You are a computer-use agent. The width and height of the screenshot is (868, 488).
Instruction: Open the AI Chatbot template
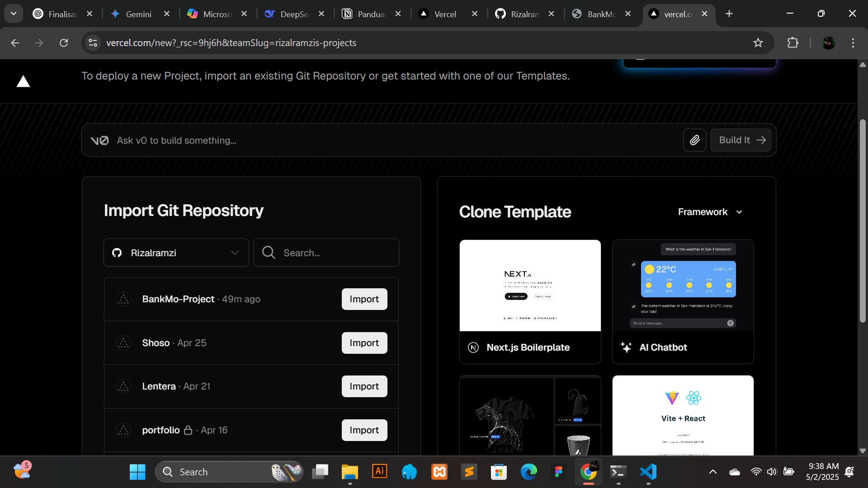(683, 302)
